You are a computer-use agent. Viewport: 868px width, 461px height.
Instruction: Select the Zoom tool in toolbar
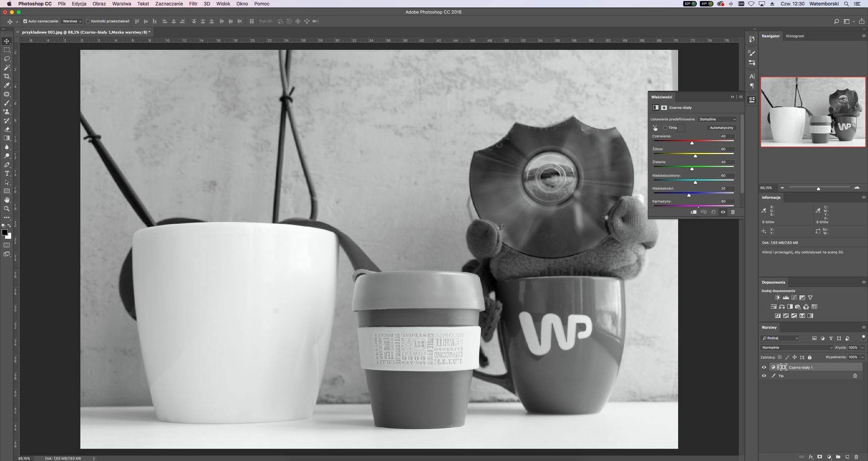pos(7,209)
